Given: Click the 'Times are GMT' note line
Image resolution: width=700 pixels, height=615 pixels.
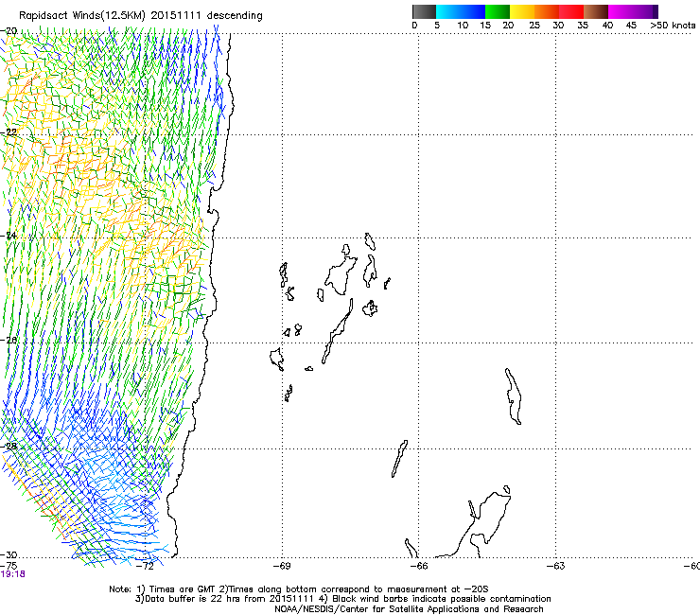Looking at the screenshot, I should click(299, 589).
